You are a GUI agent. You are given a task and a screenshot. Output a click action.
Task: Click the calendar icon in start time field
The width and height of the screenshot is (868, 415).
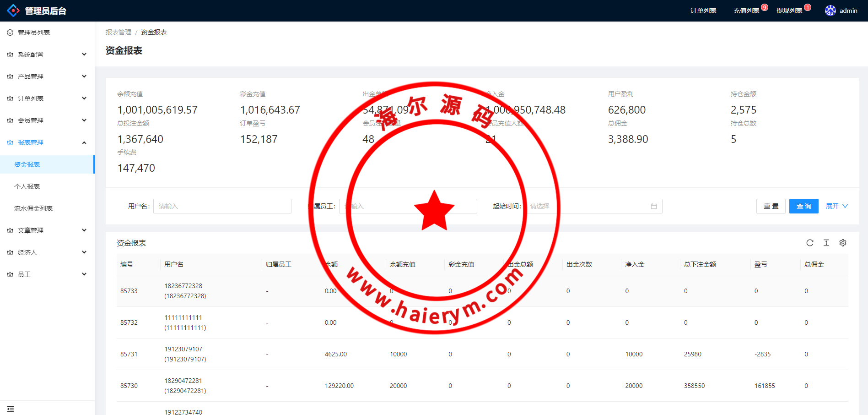coord(653,206)
